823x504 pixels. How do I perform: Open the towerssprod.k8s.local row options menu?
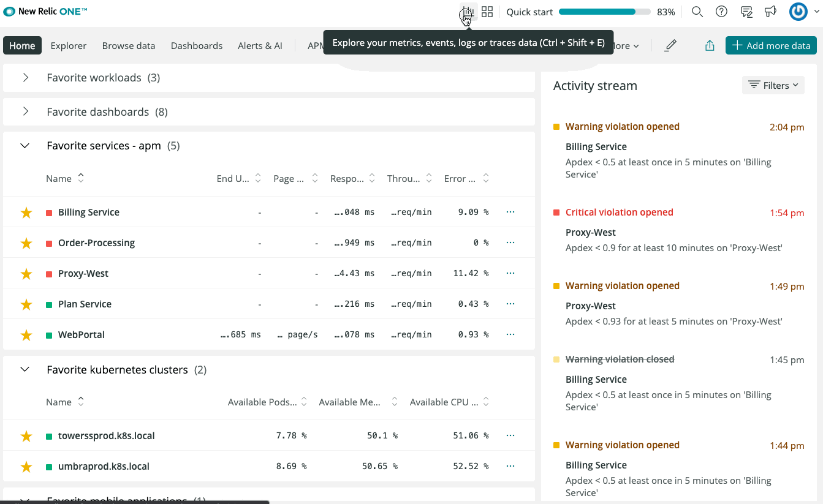point(510,435)
